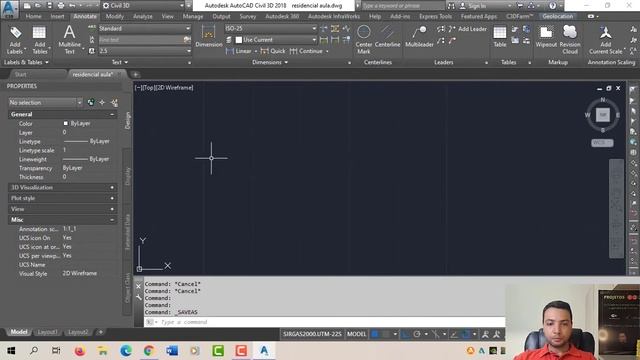Image resolution: width=640 pixels, height=360 pixels.
Task: Click the Add Leader tool
Action: pos(468,29)
